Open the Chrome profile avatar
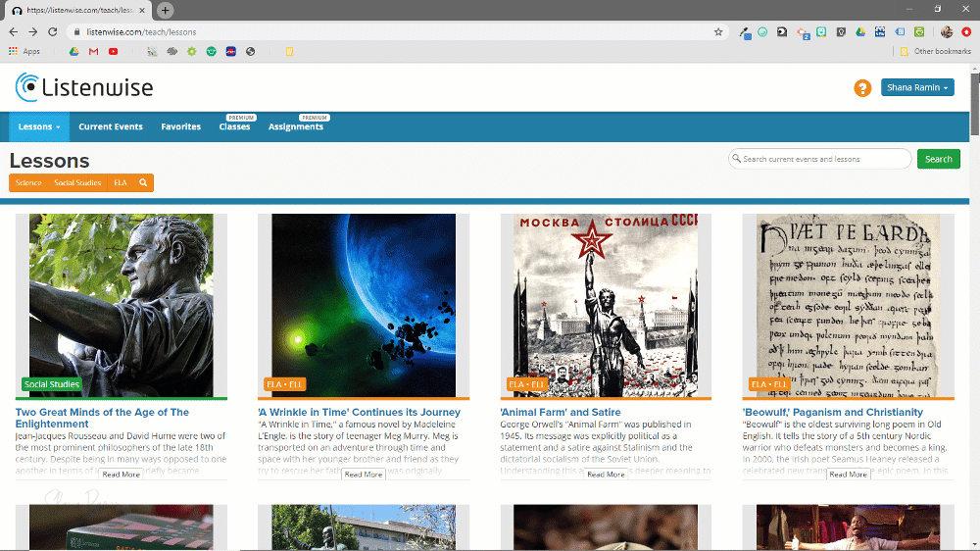The image size is (980, 551). coord(947,32)
